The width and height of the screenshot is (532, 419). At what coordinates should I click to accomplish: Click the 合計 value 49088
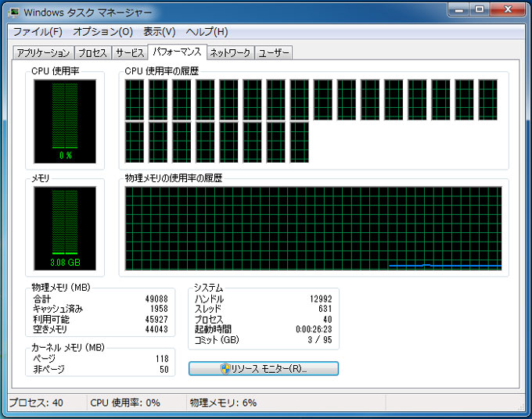pos(156,299)
